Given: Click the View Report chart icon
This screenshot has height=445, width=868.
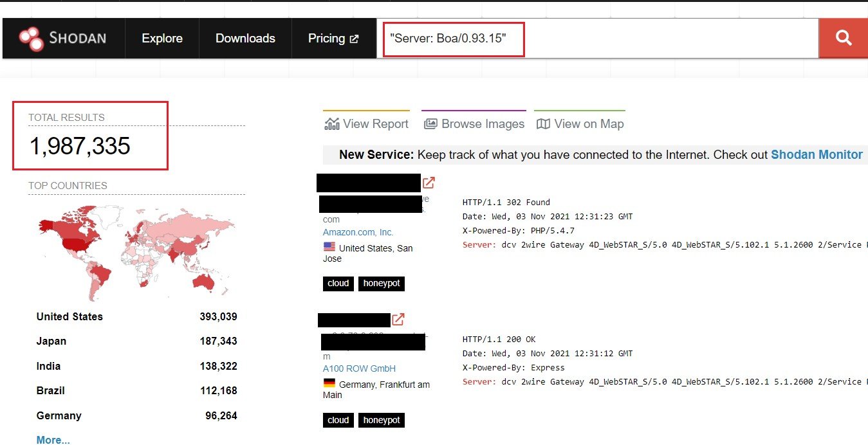Looking at the screenshot, I should click(331, 123).
